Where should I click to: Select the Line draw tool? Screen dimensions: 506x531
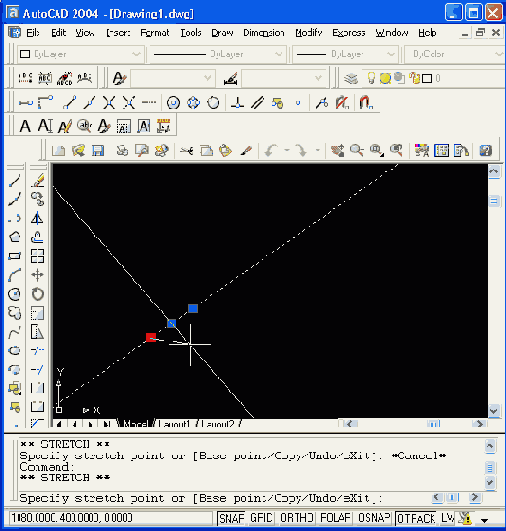15,180
